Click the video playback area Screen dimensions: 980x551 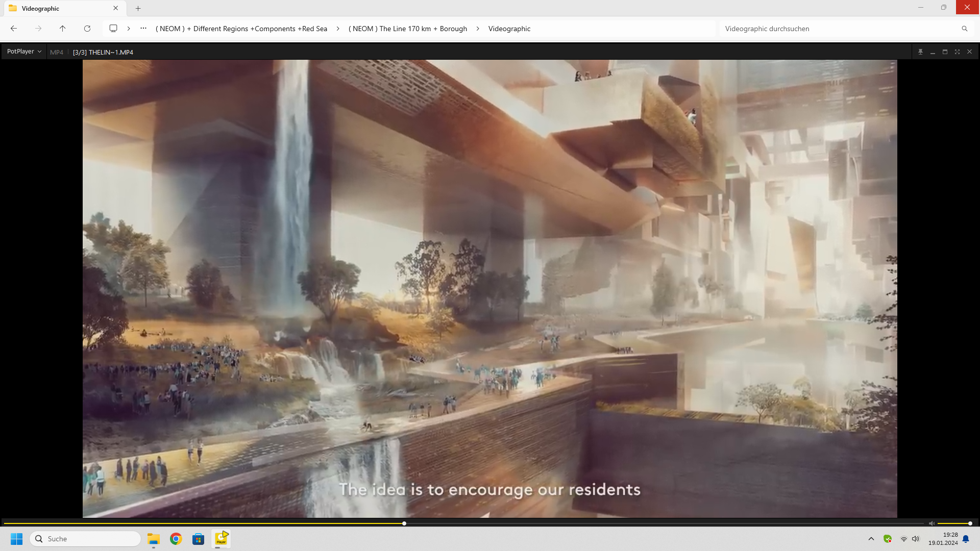point(489,289)
